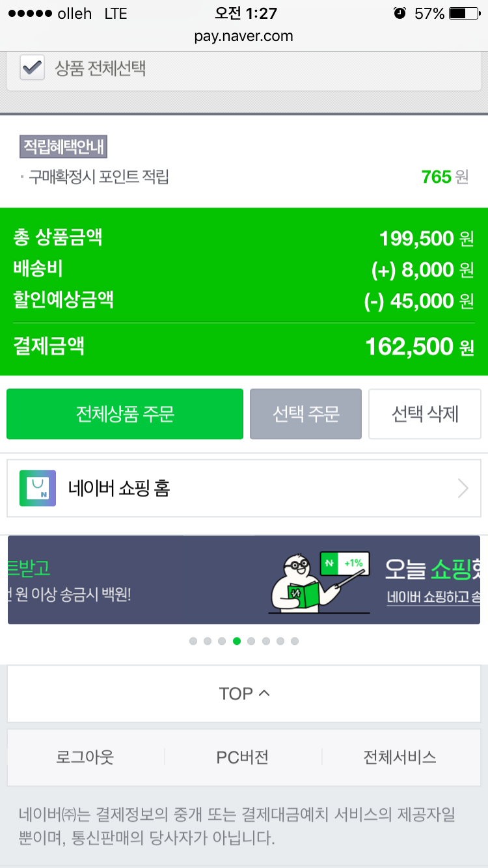The image size is (488, 868).
Task: Tap the 적립혜택안내 label
Action: (64, 147)
